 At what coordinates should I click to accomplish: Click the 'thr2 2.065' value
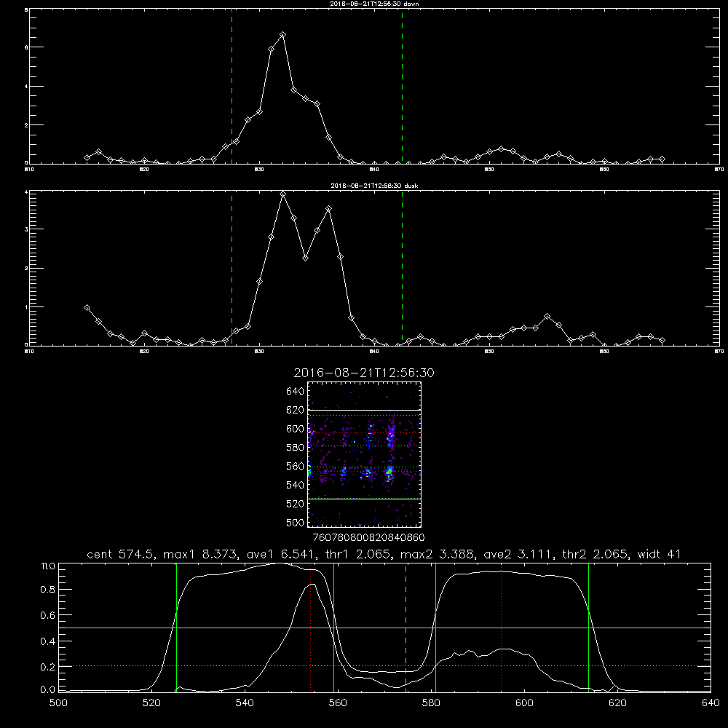point(595,554)
